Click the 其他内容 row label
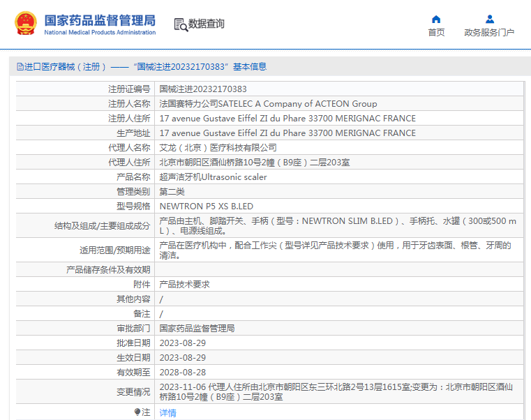 [x=133, y=299]
